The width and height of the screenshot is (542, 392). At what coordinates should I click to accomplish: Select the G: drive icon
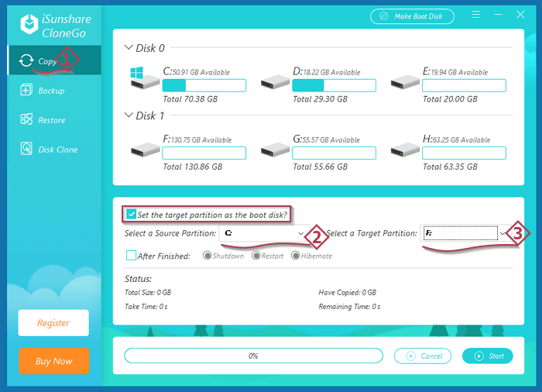pos(275,150)
